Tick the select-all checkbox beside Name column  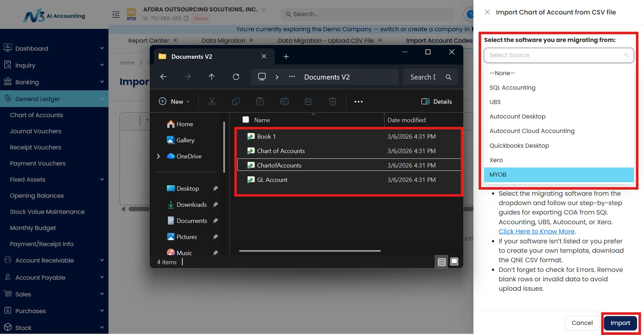pos(246,120)
